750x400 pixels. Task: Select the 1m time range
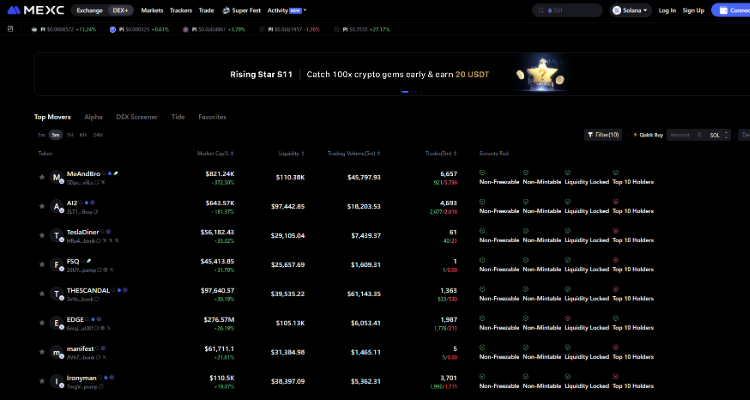point(41,135)
